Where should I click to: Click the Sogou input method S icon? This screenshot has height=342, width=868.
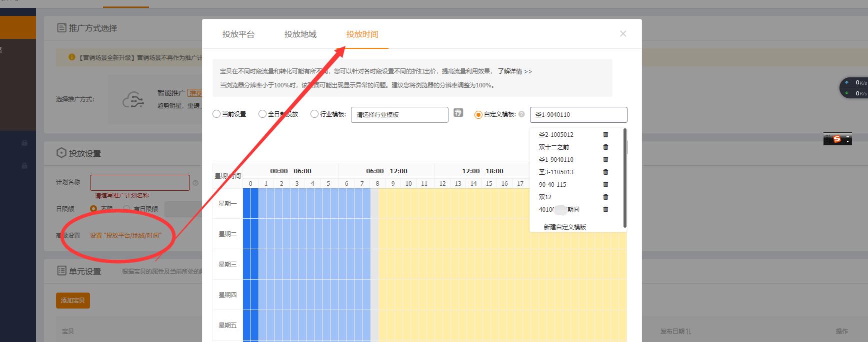click(837, 140)
